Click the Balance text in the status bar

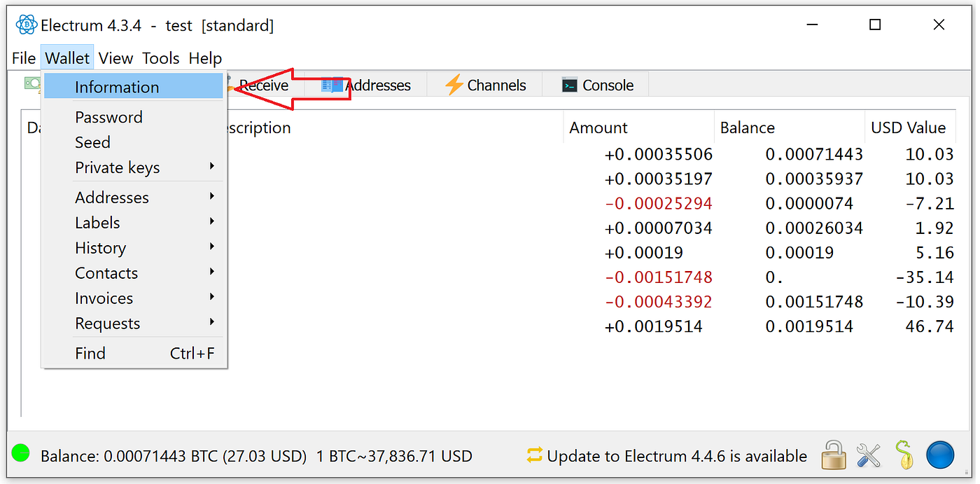256,456
